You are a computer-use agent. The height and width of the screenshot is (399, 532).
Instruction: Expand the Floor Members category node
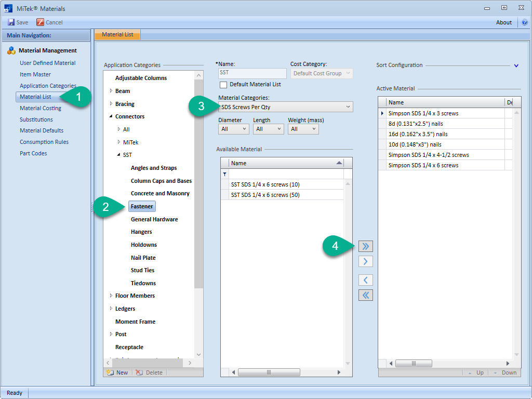pos(111,296)
